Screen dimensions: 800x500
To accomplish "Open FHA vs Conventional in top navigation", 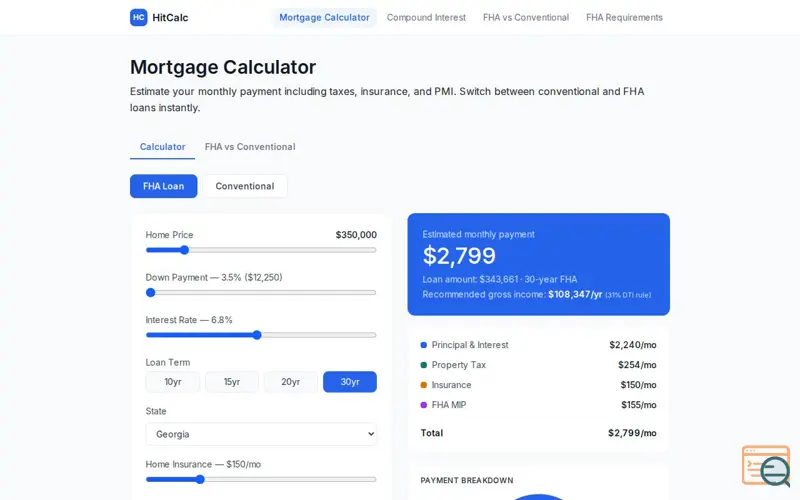I will 526,17.
